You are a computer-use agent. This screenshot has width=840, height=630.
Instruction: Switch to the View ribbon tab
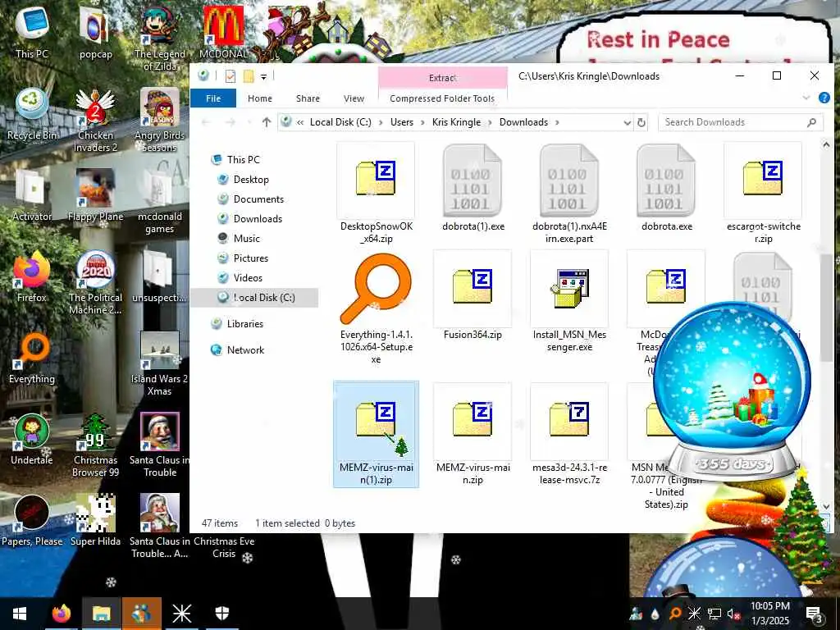pyautogui.click(x=354, y=98)
